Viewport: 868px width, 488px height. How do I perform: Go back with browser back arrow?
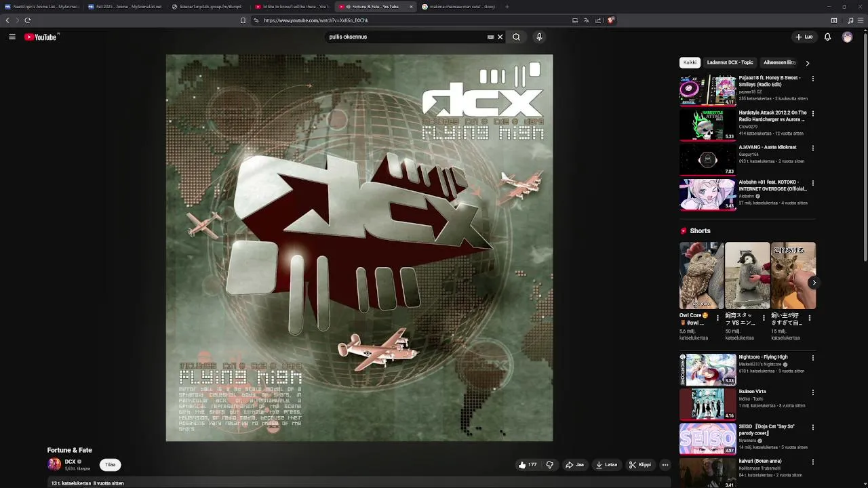[7, 20]
